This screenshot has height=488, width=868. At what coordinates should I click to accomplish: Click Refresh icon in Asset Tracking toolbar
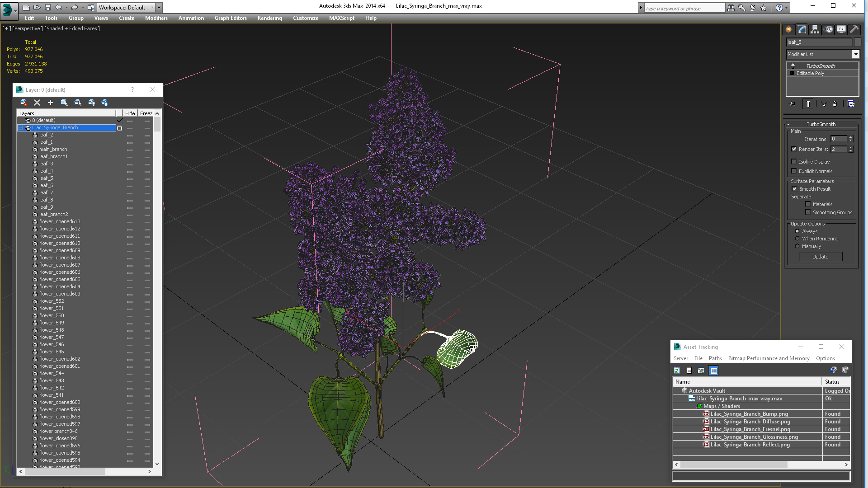677,371
